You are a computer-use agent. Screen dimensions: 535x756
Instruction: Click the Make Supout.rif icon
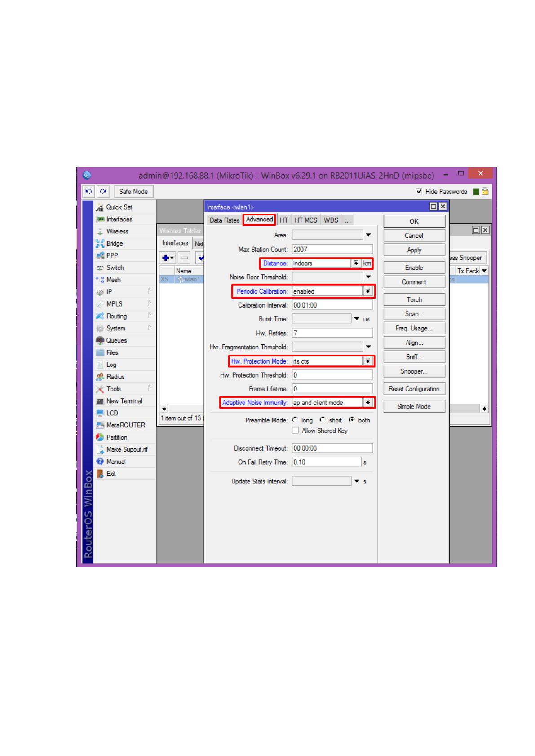[x=100, y=450]
